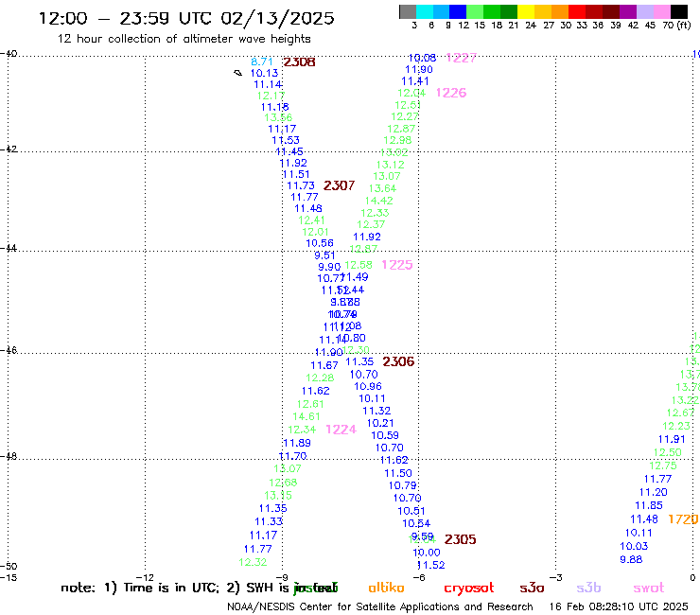Click wave height value 12.32
Screen dimensions: 700x615
point(253,562)
